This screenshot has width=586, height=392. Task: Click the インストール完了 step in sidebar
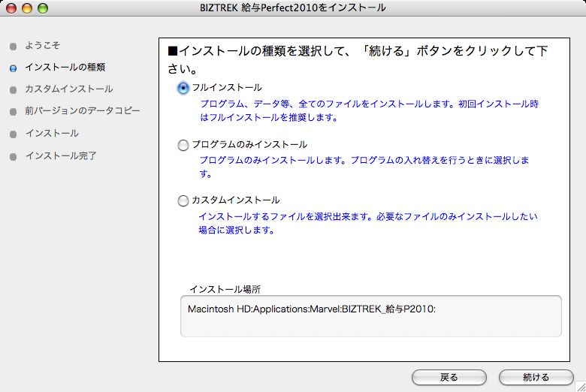[61, 156]
